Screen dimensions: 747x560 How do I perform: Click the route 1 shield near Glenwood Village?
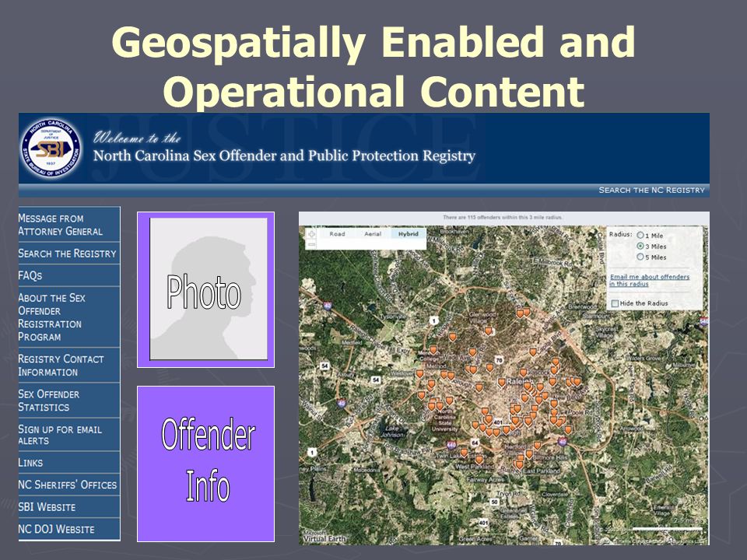433,320
